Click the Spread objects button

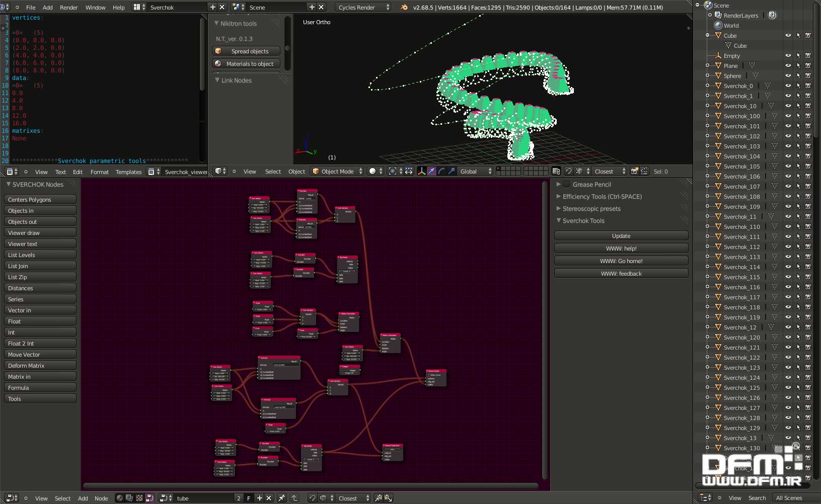tap(246, 51)
